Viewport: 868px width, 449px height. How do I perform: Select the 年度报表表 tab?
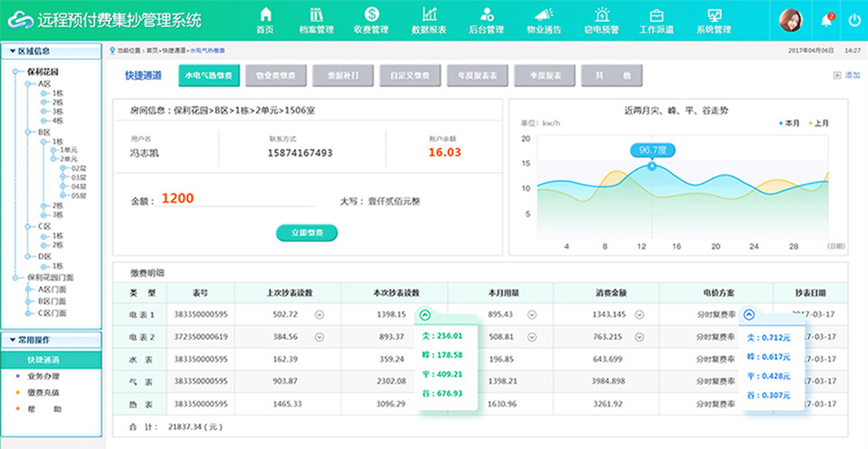click(478, 75)
